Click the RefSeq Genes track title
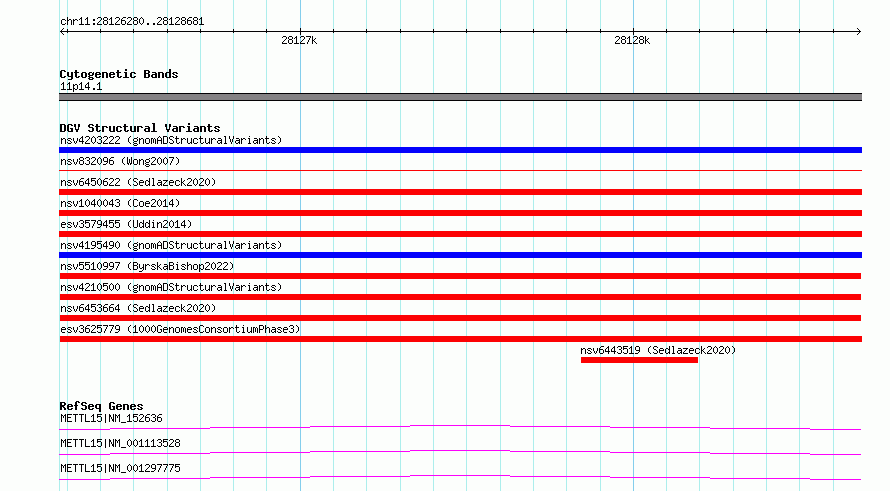 tap(101, 406)
